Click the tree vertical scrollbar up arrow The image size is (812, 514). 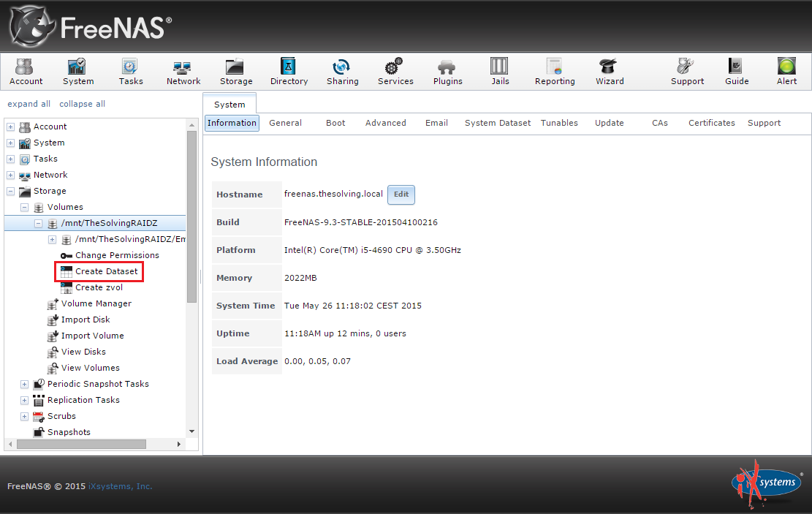pos(191,125)
